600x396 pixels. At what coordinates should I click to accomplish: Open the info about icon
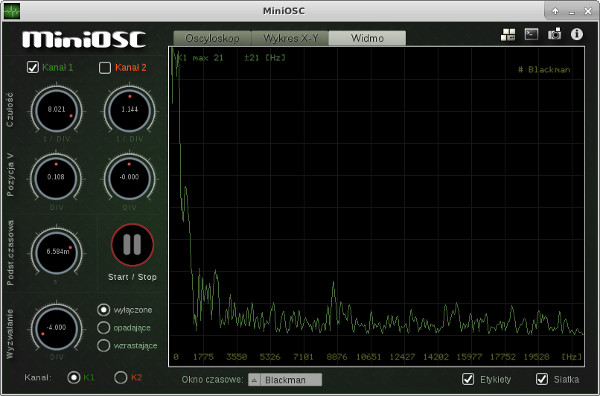[x=577, y=34]
